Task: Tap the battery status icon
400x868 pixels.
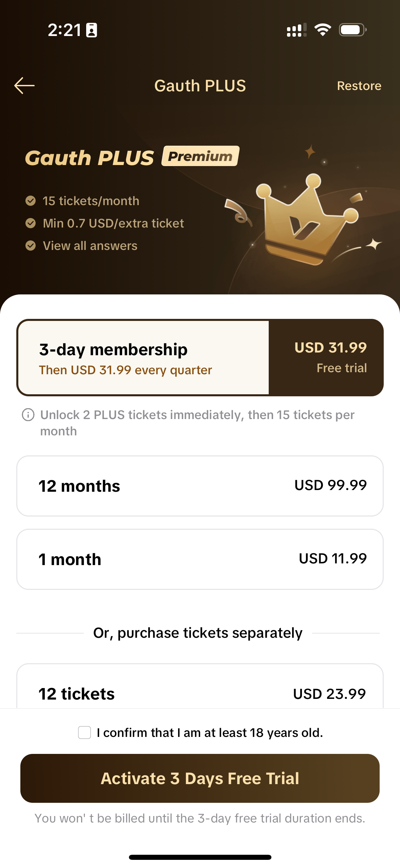Action: (353, 30)
